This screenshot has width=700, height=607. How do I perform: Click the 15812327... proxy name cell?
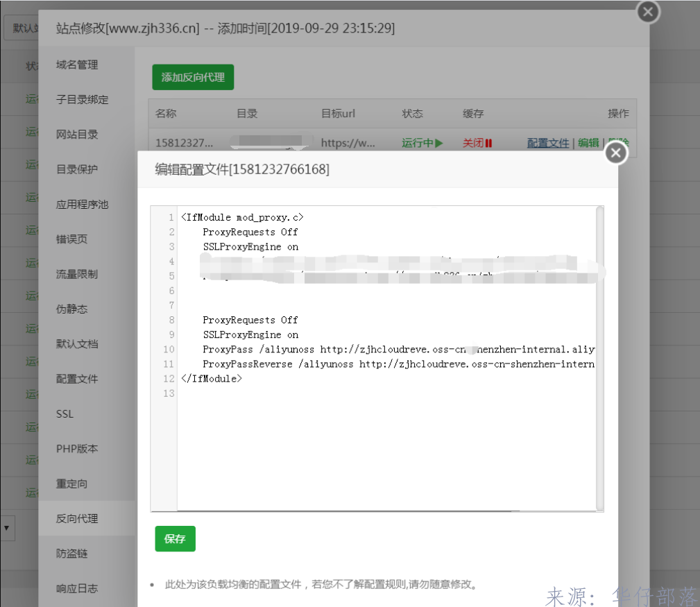(185, 143)
